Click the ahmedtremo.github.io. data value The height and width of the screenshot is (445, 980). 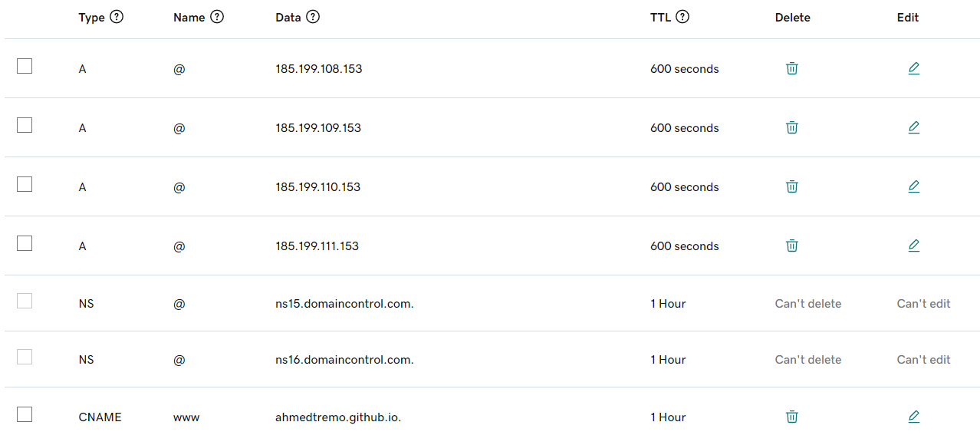coord(338,417)
